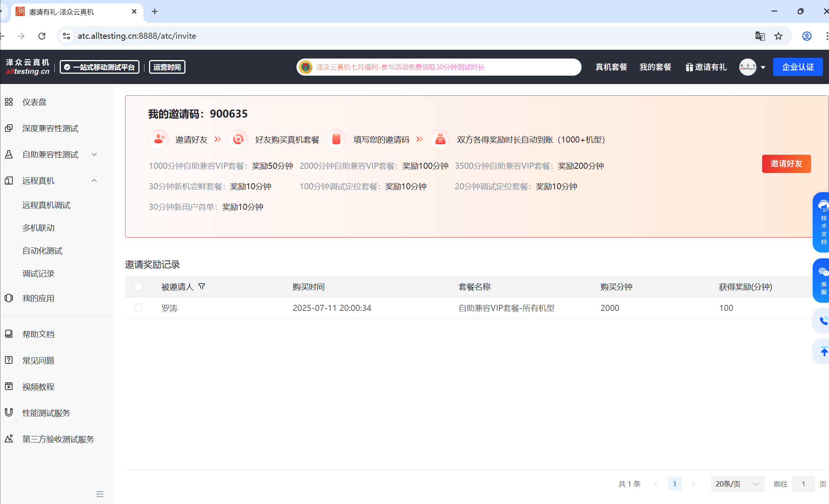Viewport: 829px width, 504px height.
Task: Click the cell 2025-07-11 20:00:34
Action: click(332, 308)
